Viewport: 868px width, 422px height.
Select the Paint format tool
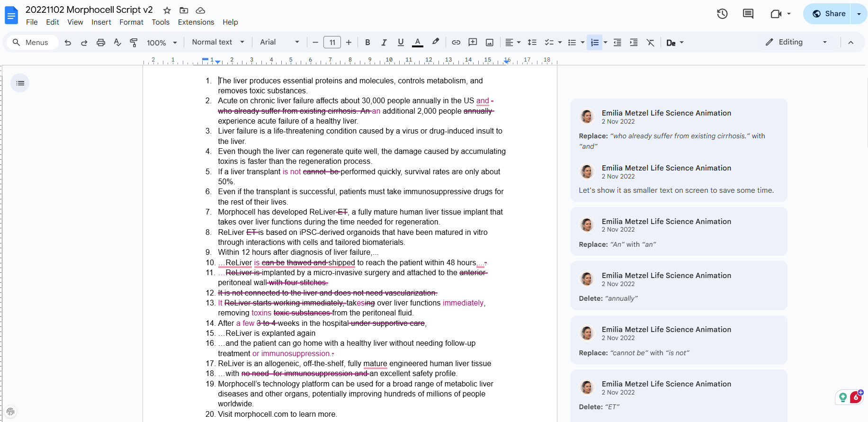(134, 43)
